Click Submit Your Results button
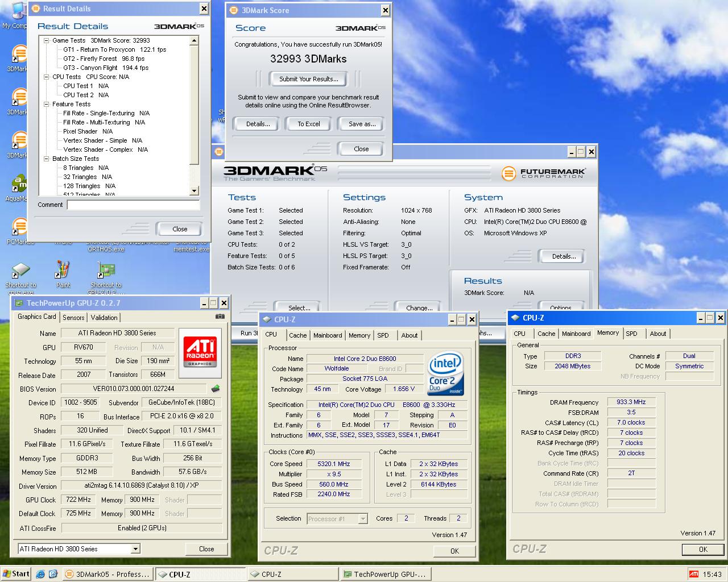This screenshot has height=582, width=728. click(309, 79)
